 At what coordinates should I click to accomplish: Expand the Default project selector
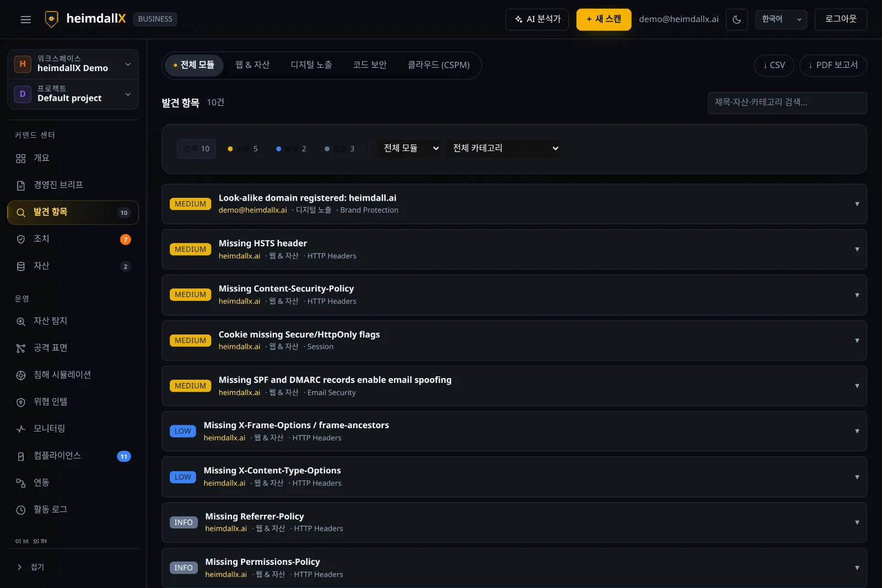point(73,94)
